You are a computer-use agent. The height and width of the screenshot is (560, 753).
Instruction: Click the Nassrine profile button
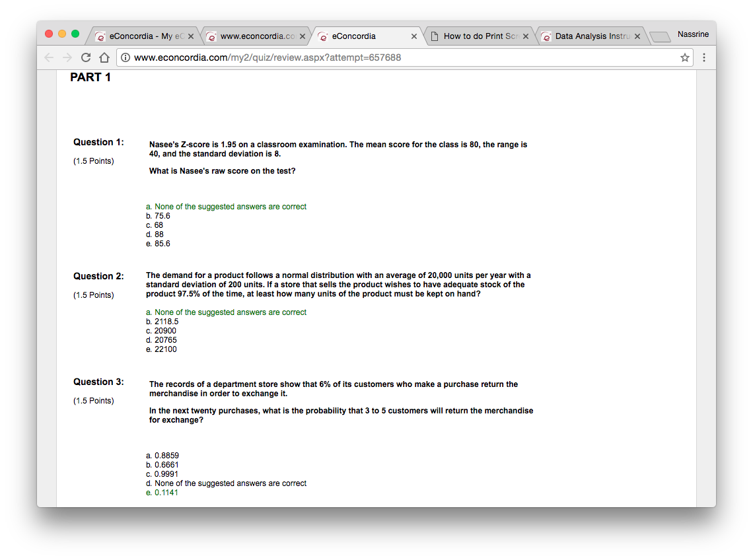tap(693, 34)
